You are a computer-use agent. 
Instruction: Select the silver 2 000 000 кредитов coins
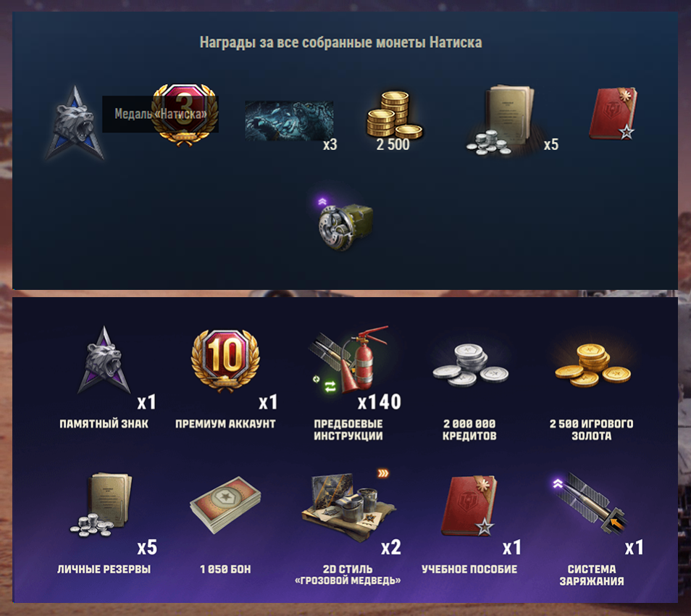point(470,365)
